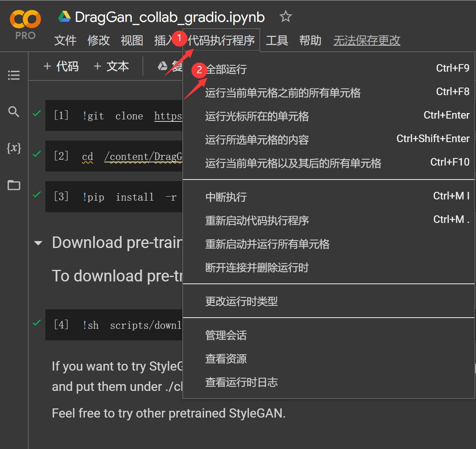The width and height of the screenshot is (476, 449).
Task: Click the notebook title DragGan_collab_gradio.ipynb
Action: coord(170,17)
